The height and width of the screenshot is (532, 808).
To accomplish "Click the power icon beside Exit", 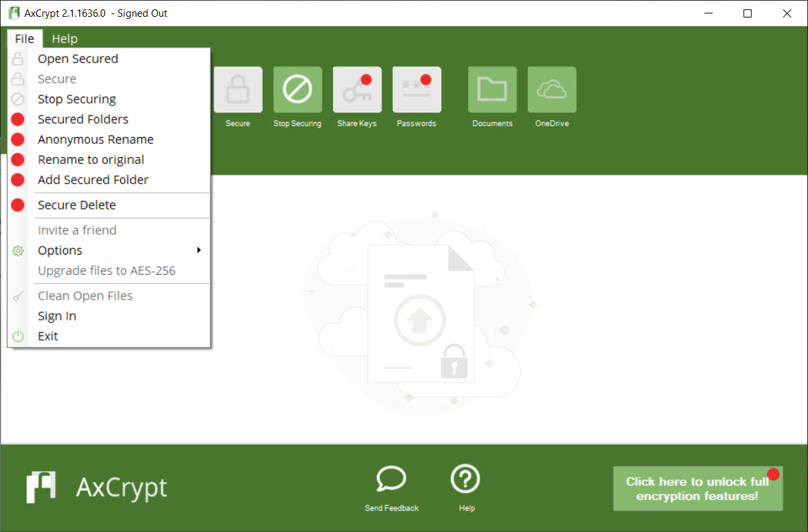I will click(x=18, y=337).
